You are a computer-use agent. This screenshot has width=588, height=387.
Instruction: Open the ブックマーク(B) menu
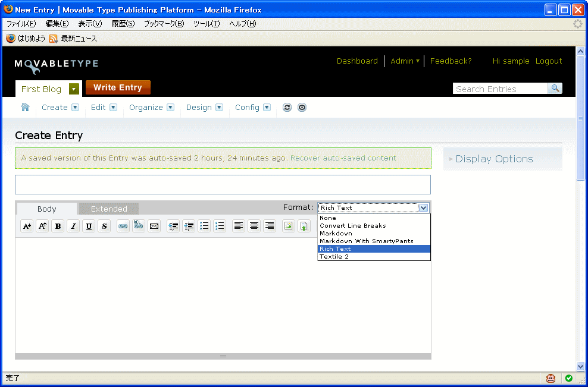164,24
